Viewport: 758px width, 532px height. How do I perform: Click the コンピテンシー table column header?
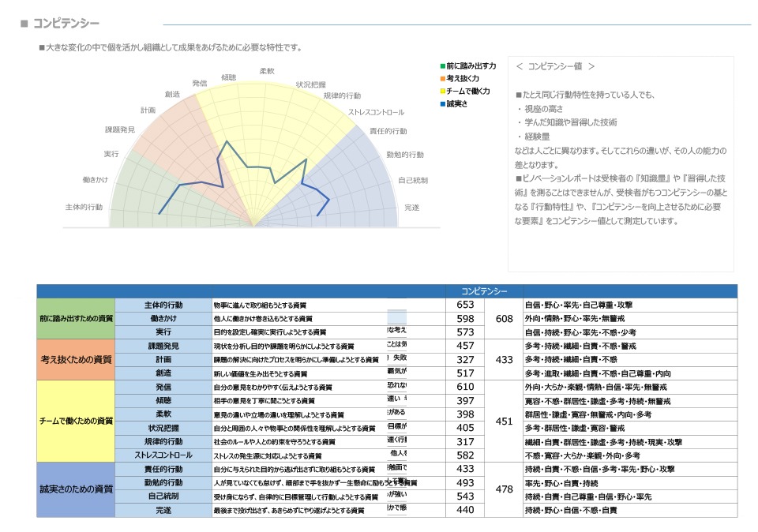pyautogui.click(x=484, y=291)
